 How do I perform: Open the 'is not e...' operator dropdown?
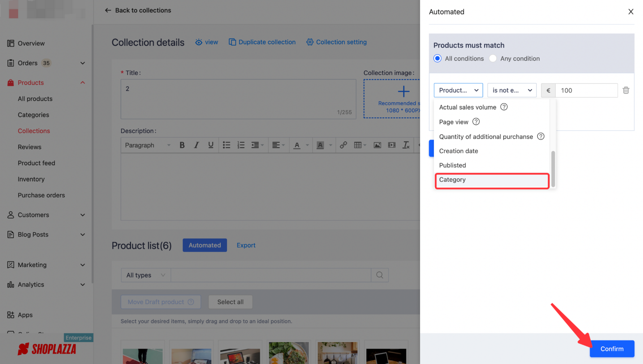[x=512, y=90]
